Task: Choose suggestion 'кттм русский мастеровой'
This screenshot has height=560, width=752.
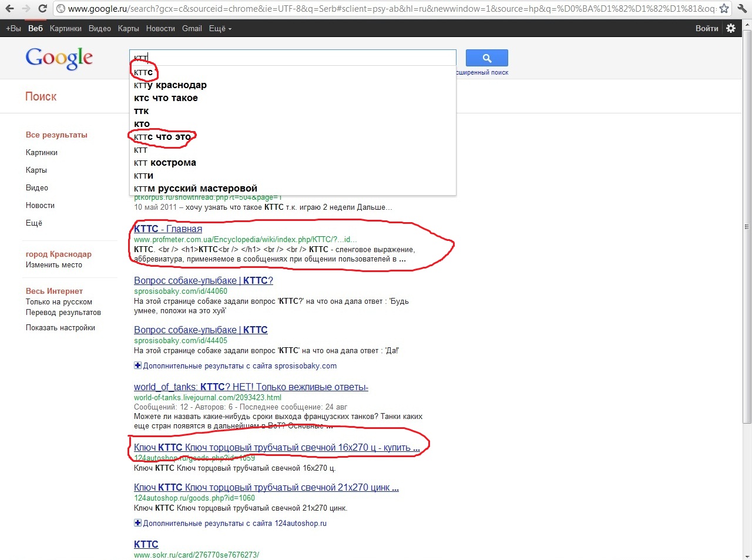Action: pyautogui.click(x=293, y=189)
